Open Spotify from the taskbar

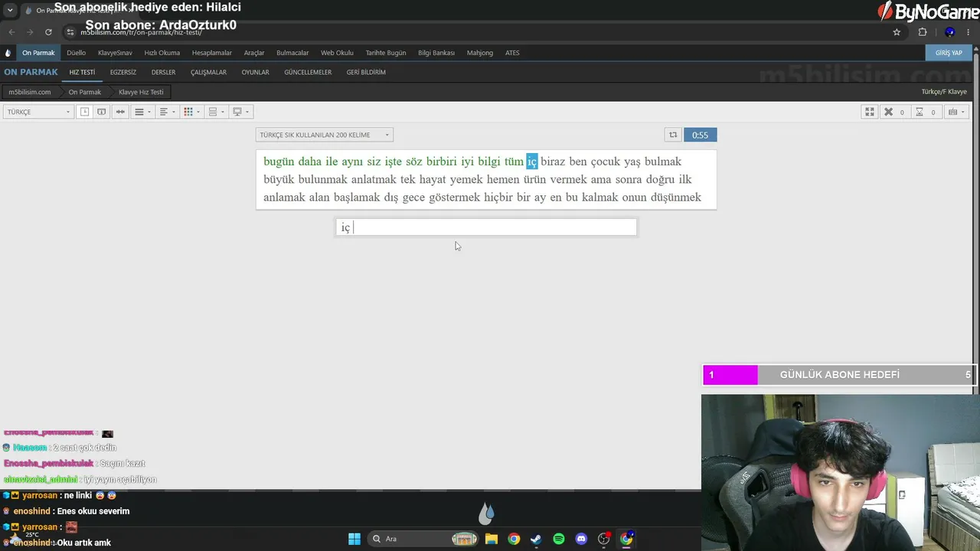click(x=559, y=539)
